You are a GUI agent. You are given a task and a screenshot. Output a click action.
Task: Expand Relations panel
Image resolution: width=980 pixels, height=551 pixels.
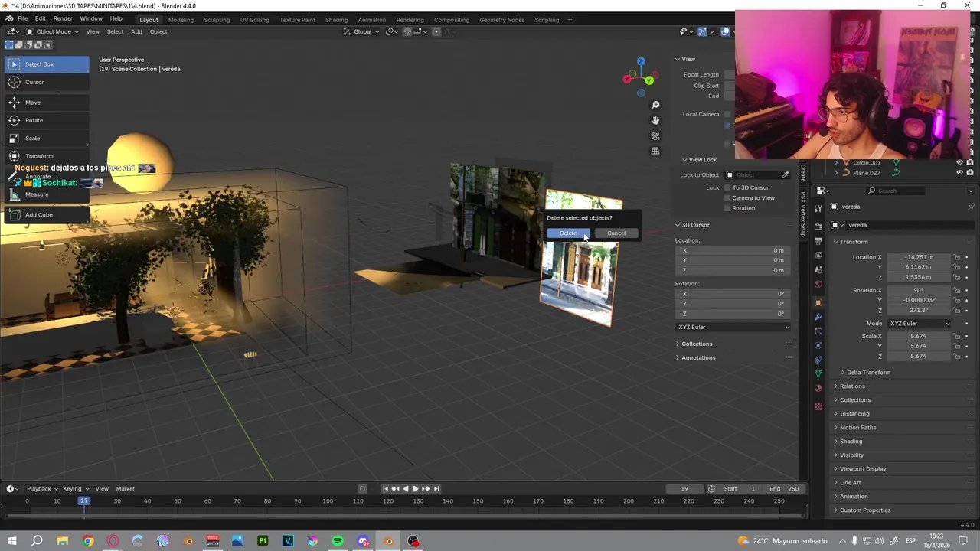[x=852, y=386]
